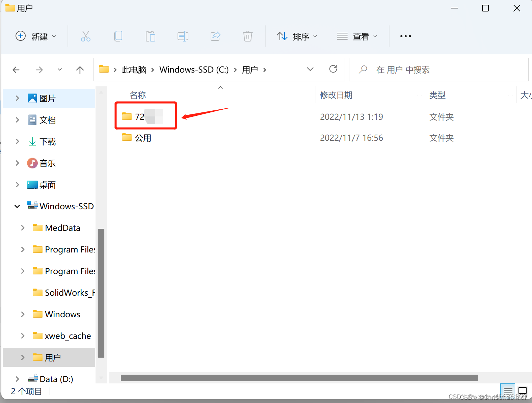Click the 下载 download arrow icon
The width and height of the screenshot is (532, 403).
[32, 141]
